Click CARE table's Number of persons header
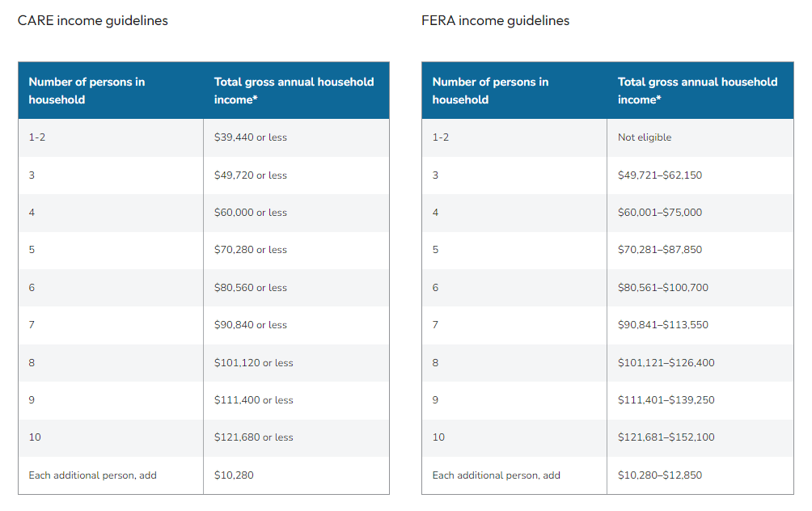 [87, 91]
